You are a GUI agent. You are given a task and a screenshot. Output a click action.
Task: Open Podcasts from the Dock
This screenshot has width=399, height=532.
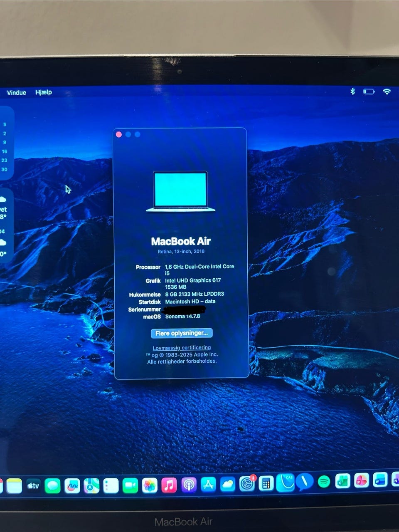click(189, 485)
